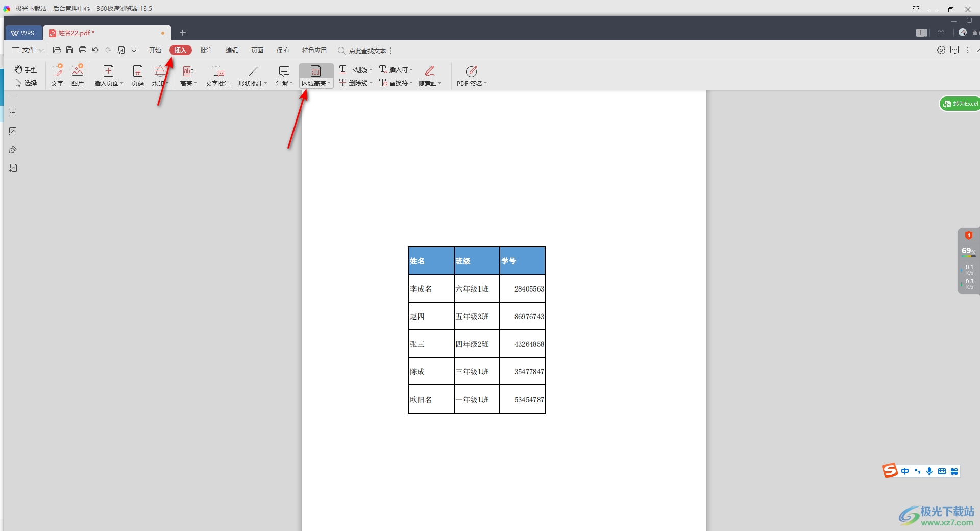Open the three-dot more options menu

tap(968, 50)
